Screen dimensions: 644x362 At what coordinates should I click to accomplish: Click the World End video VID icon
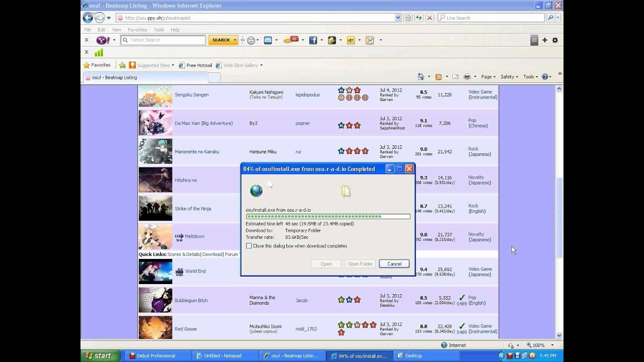pyautogui.click(x=179, y=272)
